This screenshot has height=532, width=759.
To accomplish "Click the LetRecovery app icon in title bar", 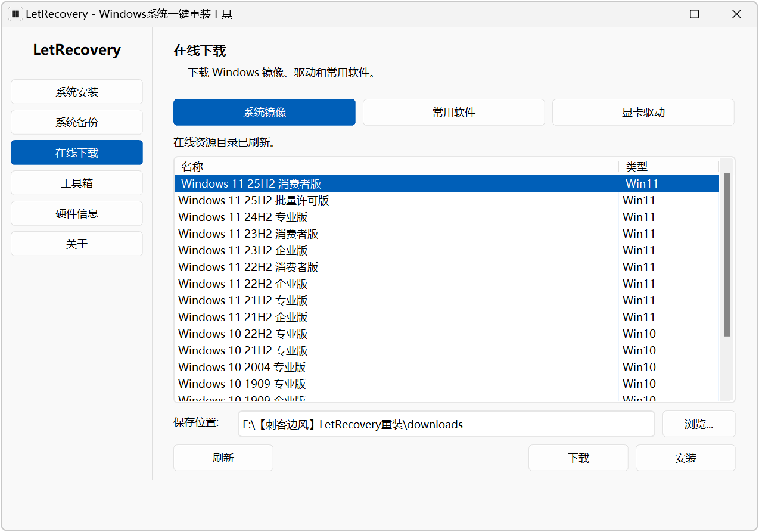I will (15, 14).
